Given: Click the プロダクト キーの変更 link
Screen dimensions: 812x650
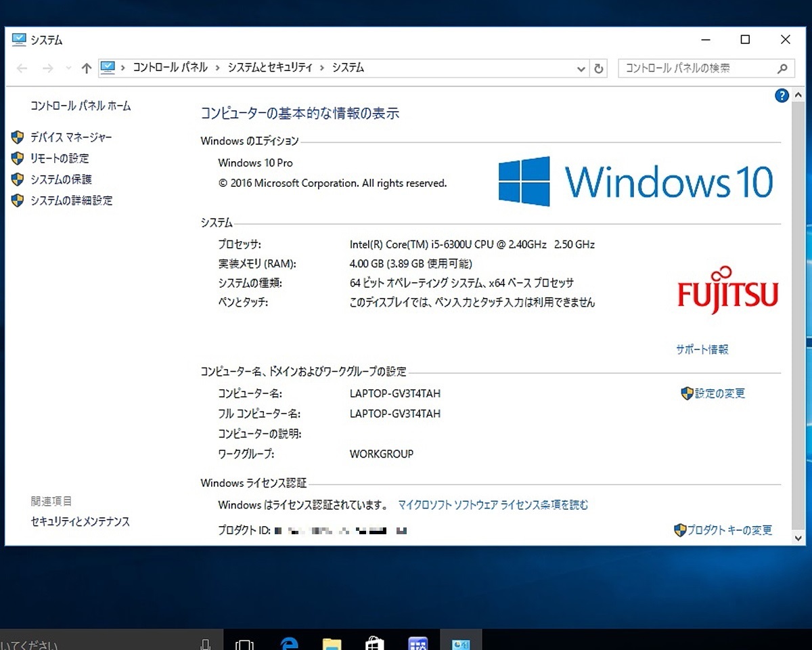Looking at the screenshot, I should pyautogui.click(x=730, y=530).
